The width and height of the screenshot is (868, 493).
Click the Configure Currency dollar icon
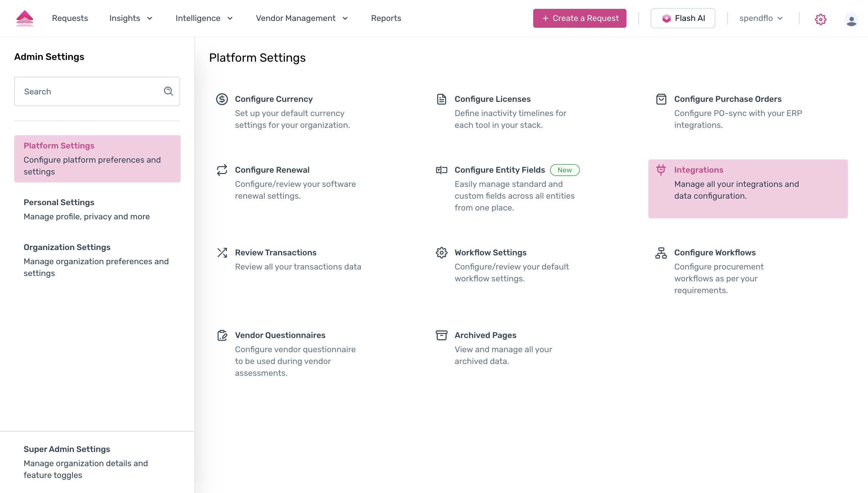[222, 99]
